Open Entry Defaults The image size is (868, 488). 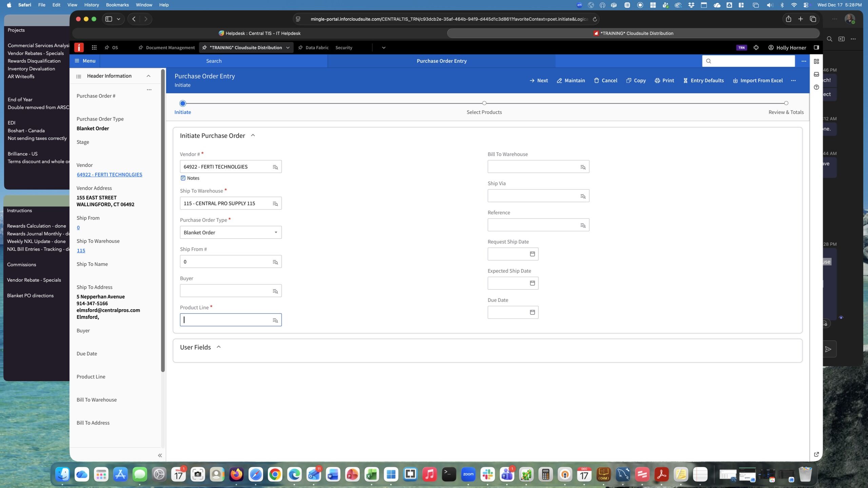(x=703, y=81)
